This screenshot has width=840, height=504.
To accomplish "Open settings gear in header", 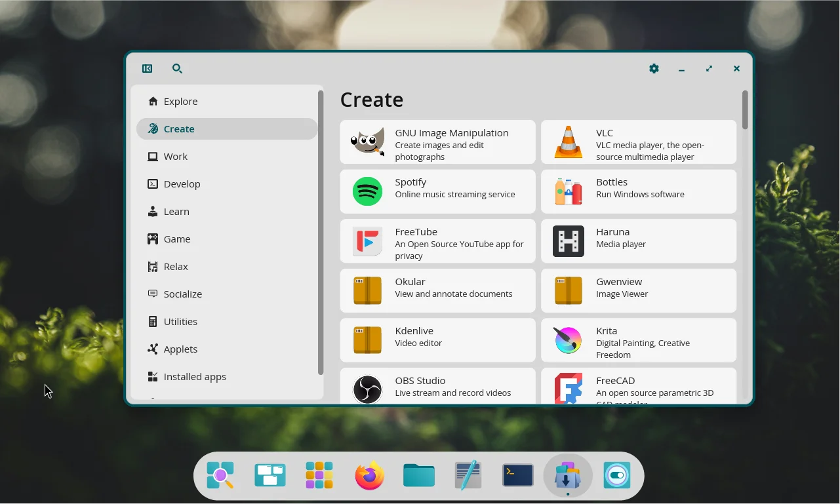I will [654, 69].
